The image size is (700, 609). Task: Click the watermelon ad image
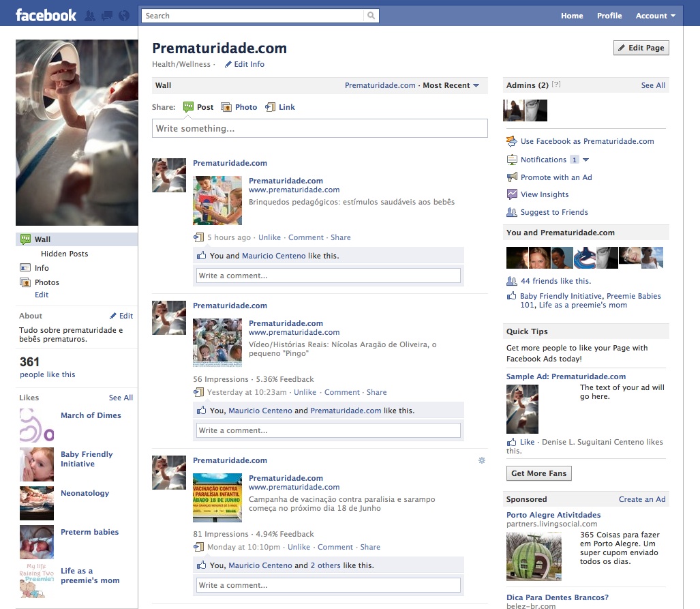point(534,556)
